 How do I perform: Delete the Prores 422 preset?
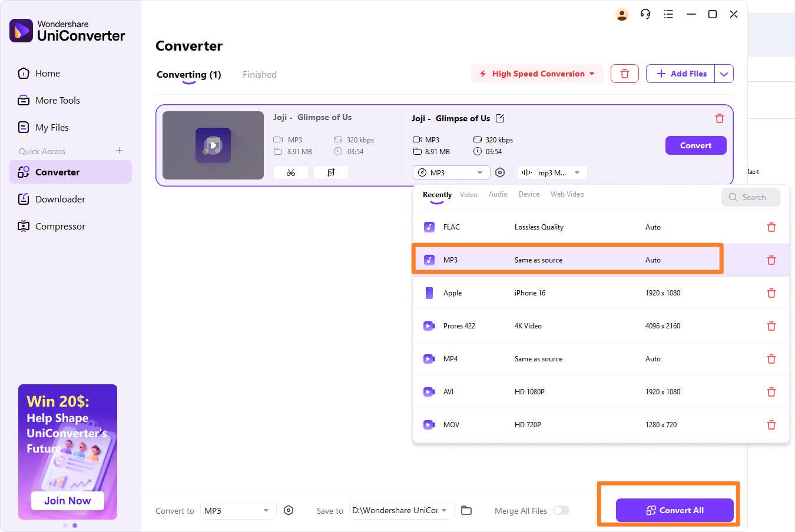771,326
